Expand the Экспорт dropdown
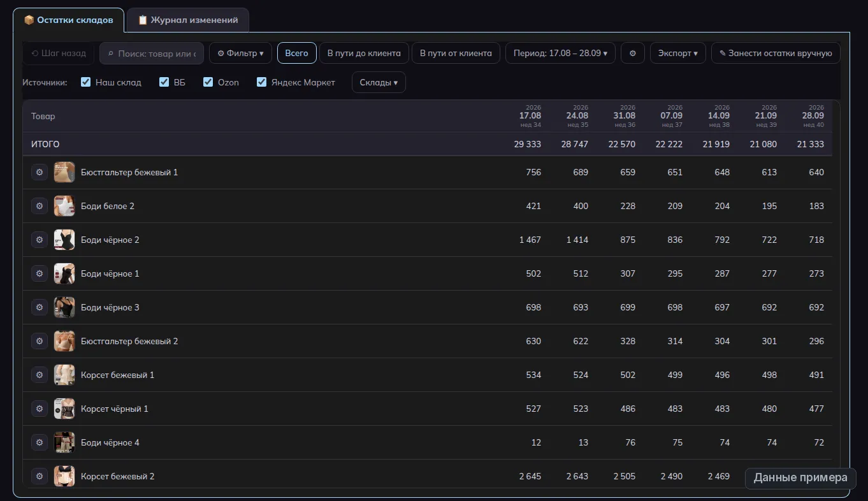The height and width of the screenshot is (501, 868). [678, 53]
